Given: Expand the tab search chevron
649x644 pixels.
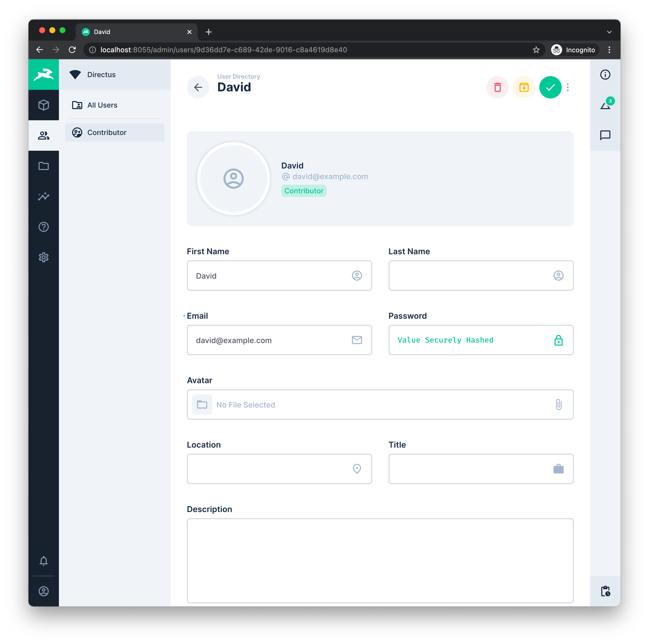Looking at the screenshot, I should [609, 32].
